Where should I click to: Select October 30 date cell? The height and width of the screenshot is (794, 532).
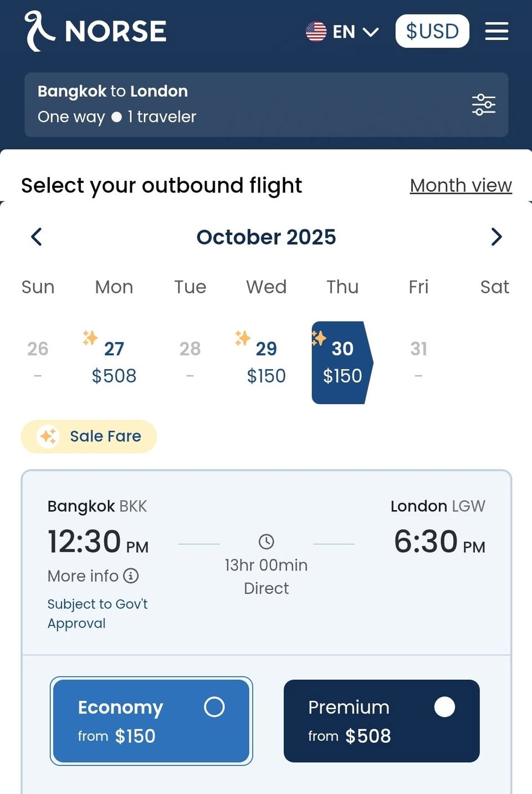click(x=341, y=362)
